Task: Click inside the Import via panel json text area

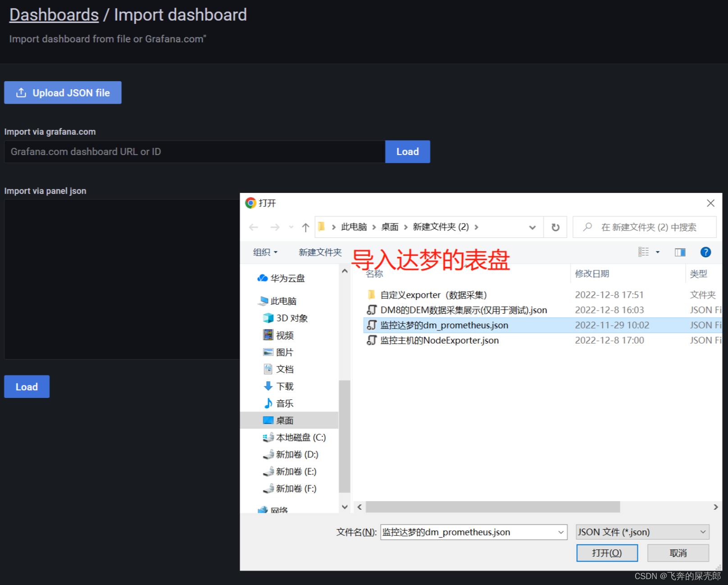Action: tap(122, 279)
